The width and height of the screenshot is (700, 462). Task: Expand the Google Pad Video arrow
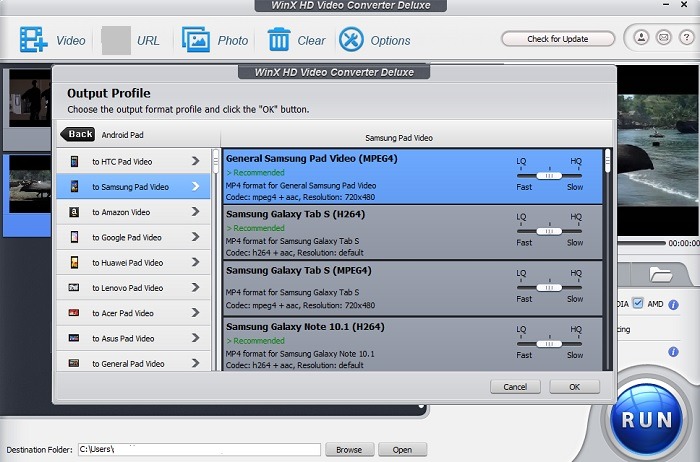[x=195, y=237]
